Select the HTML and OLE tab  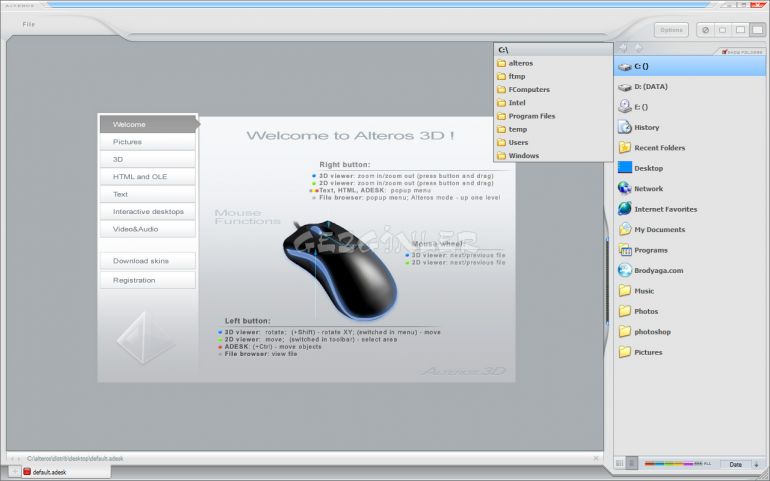[x=148, y=177]
